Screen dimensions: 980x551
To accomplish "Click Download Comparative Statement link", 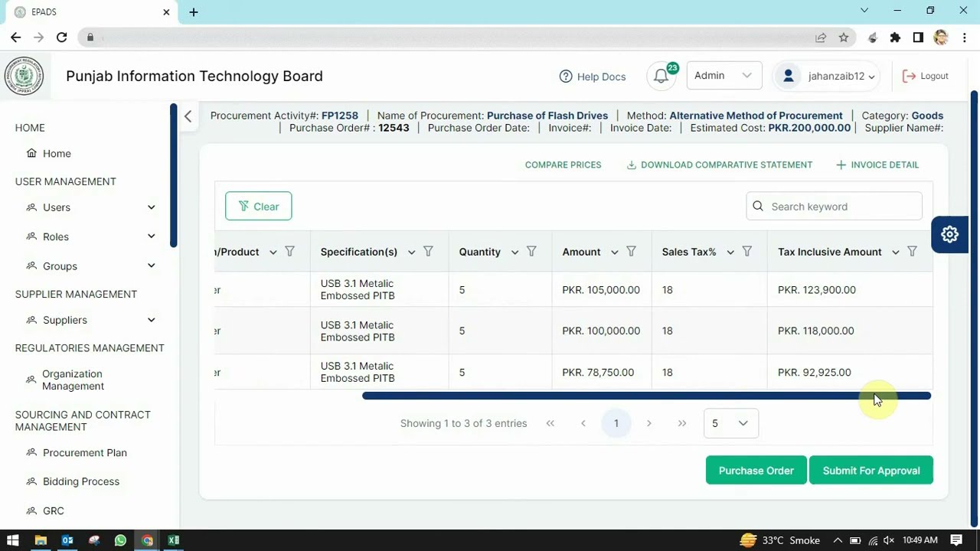I will click(720, 165).
